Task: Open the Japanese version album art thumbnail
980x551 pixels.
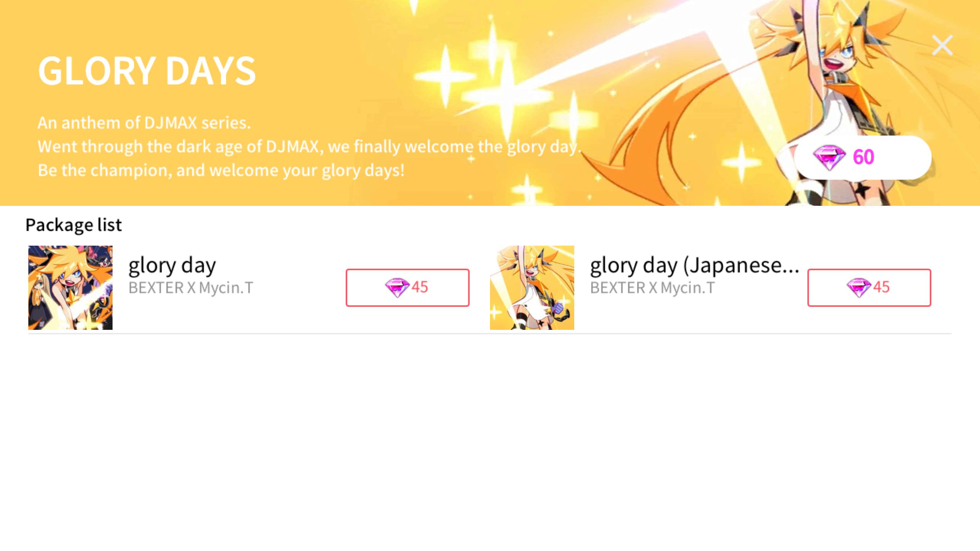Action: pos(532,288)
